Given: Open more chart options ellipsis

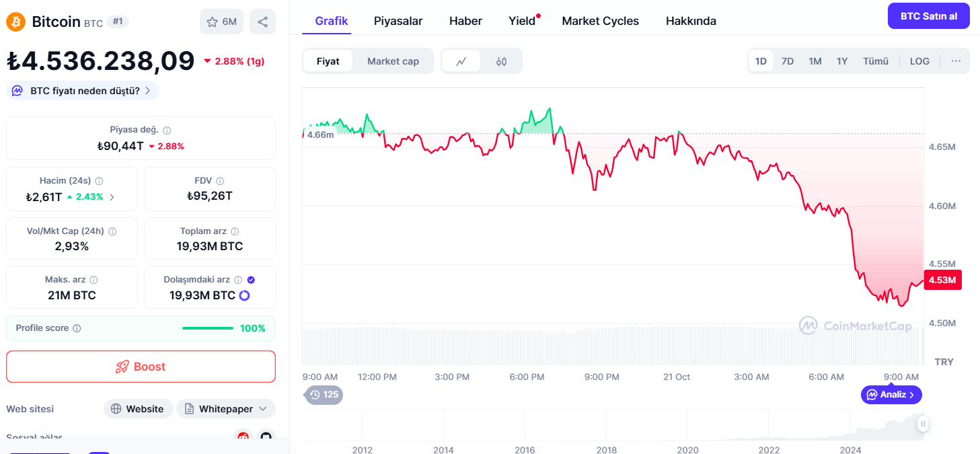Looking at the screenshot, I should (956, 61).
